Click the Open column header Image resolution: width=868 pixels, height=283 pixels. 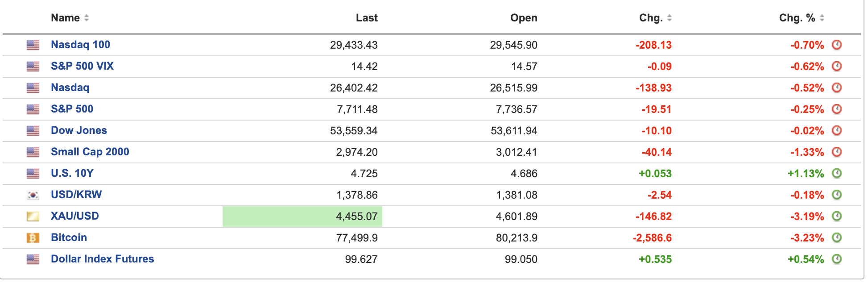click(524, 18)
